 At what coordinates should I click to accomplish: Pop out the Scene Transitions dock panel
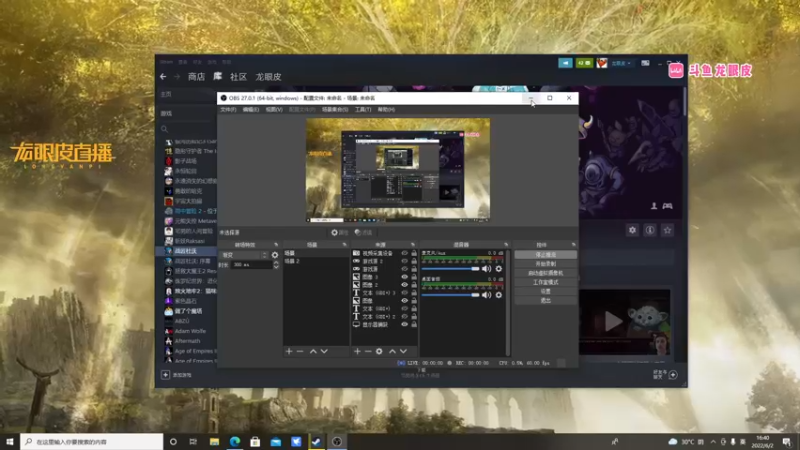pyautogui.click(x=276, y=245)
